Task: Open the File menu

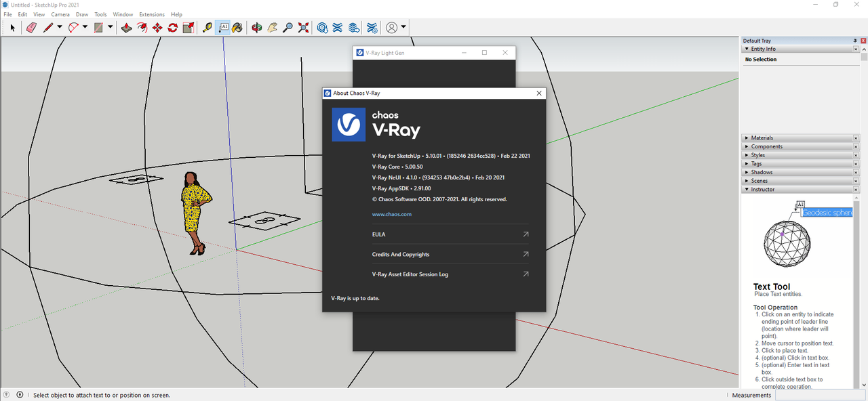Action: 7,14
